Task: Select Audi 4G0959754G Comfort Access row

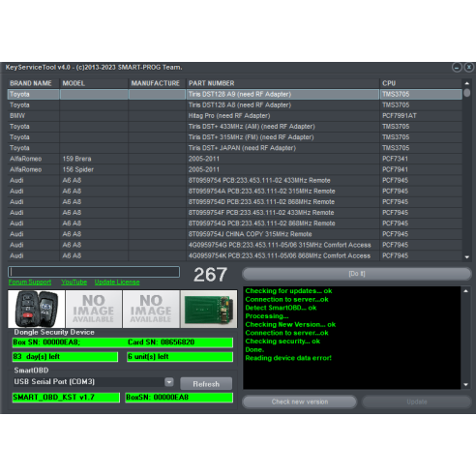Action: click(x=235, y=245)
